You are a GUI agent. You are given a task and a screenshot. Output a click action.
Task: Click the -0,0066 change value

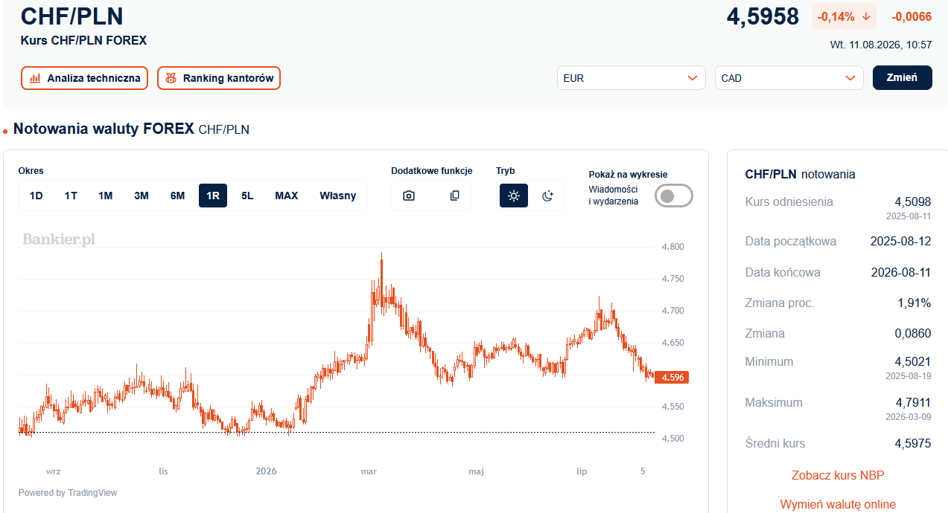912,17
